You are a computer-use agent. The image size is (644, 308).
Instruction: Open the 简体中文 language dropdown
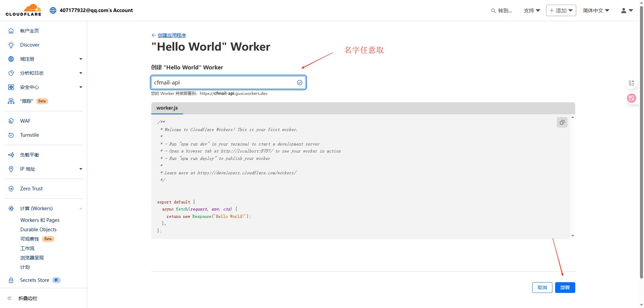click(x=596, y=10)
